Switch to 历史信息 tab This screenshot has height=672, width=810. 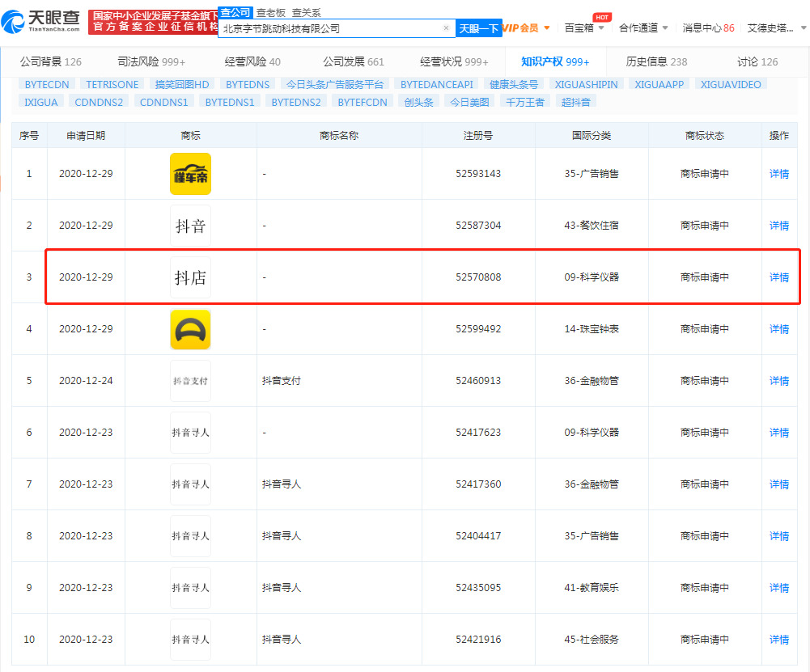[x=656, y=62]
